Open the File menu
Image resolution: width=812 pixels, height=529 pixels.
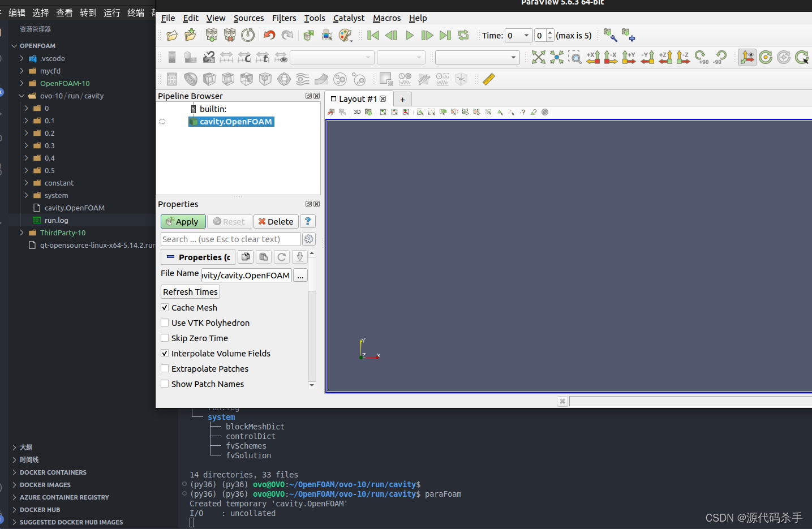tap(168, 18)
